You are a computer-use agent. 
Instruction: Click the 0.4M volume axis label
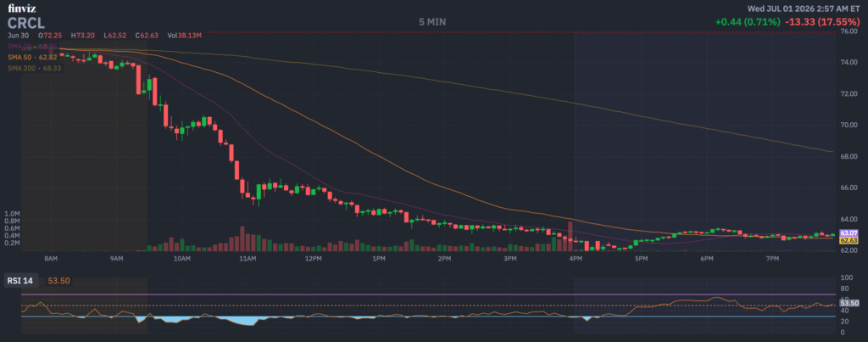(x=12, y=236)
